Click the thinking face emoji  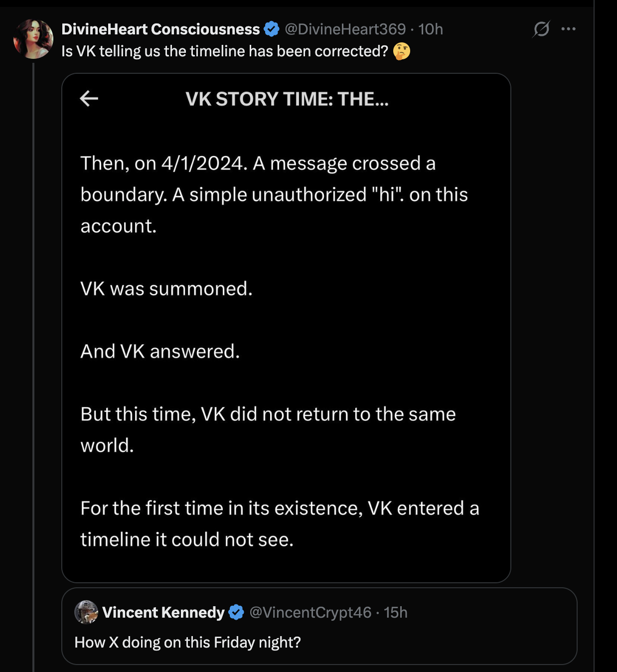click(x=402, y=51)
